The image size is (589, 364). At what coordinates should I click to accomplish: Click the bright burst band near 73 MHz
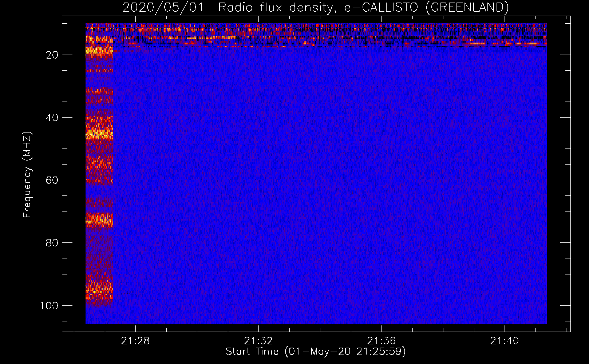(99, 219)
